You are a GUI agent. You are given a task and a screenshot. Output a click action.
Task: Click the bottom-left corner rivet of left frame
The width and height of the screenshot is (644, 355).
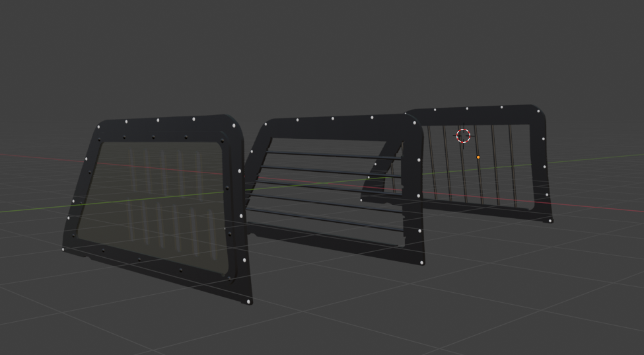[63, 249]
